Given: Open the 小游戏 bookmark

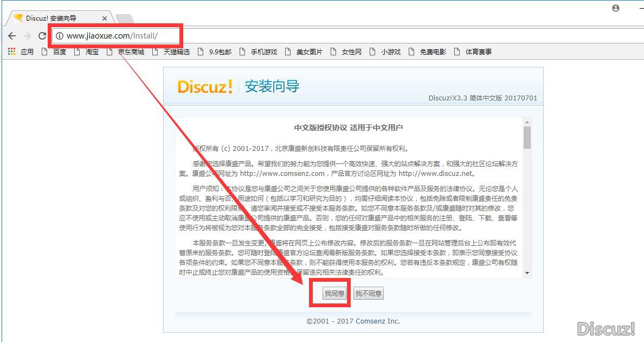Looking at the screenshot, I should (x=385, y=52).
